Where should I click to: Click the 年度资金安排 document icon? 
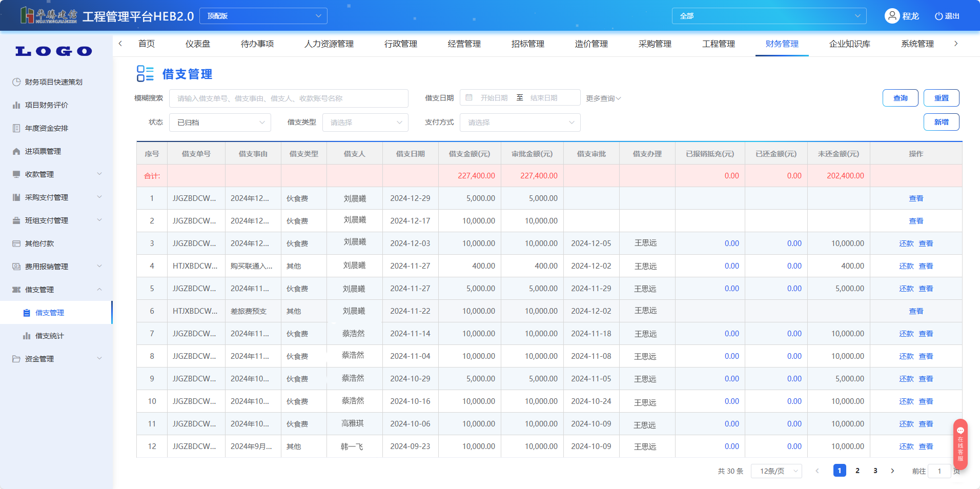pos(16,128)
